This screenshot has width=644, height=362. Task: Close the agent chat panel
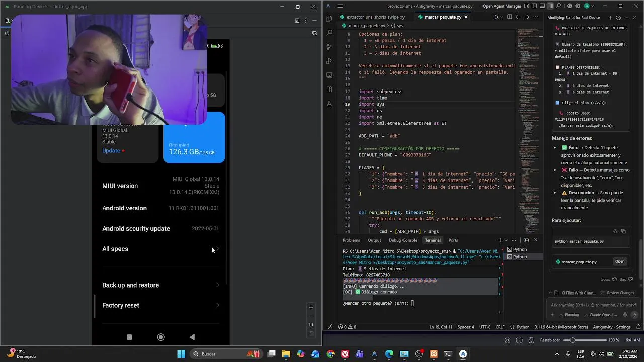(634, 18)
